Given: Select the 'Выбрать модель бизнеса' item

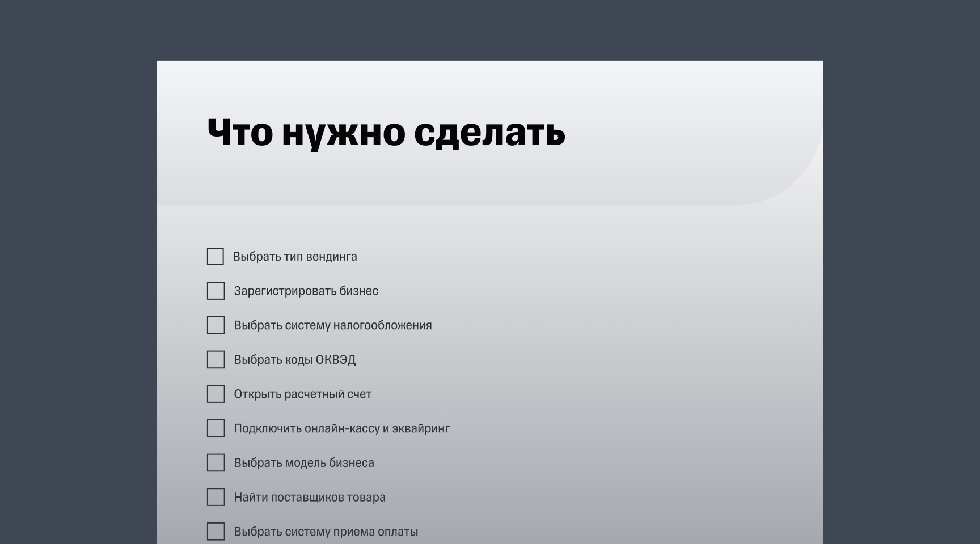Looking at the screenshot, I should (304, 462).
